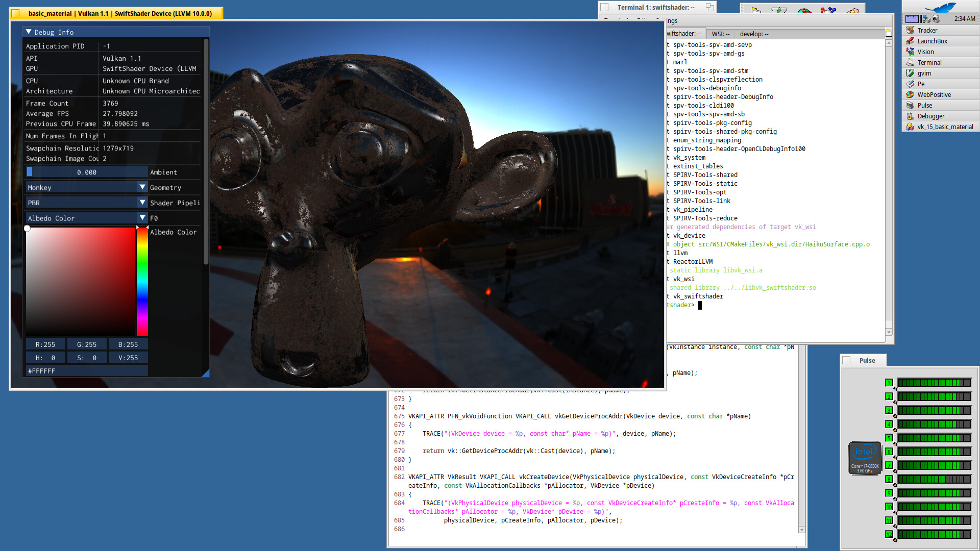Open the Geometry dropdown showing Monkey
This screenshot has height=551, width=980.
[x=87, y=187]
